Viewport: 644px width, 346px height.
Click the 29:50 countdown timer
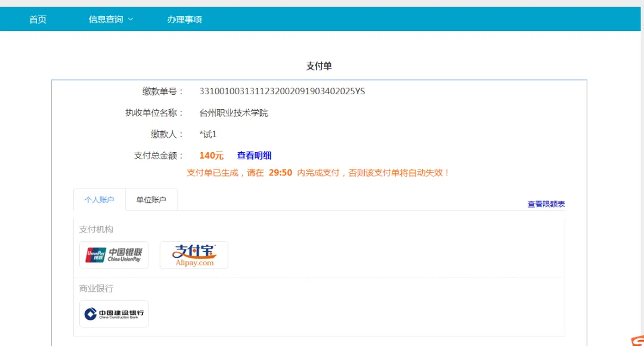pyautogui.click(x=280, y=173)
